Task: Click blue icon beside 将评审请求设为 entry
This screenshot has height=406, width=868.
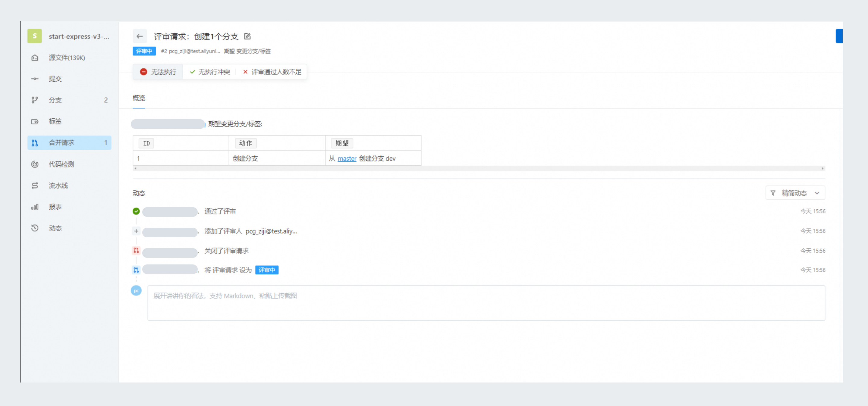Action: [x=136, y=270]
